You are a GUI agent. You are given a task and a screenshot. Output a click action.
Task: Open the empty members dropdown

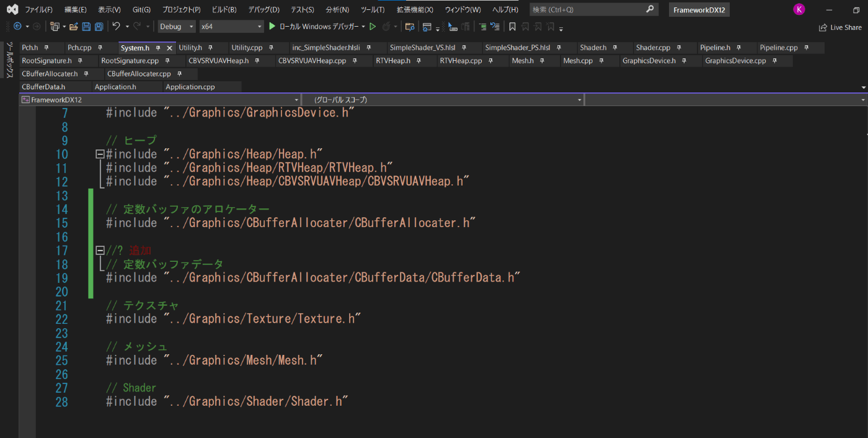click(x=725, y=99)
